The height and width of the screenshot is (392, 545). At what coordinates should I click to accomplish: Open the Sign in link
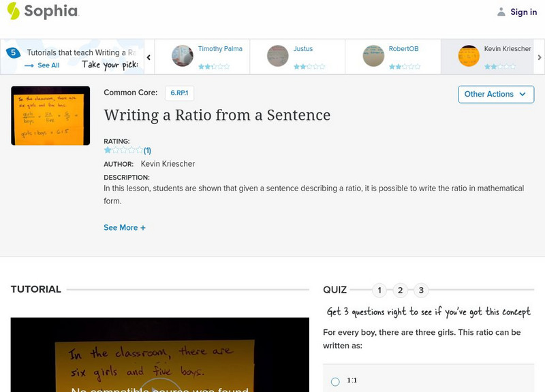(x=523, y=12)
